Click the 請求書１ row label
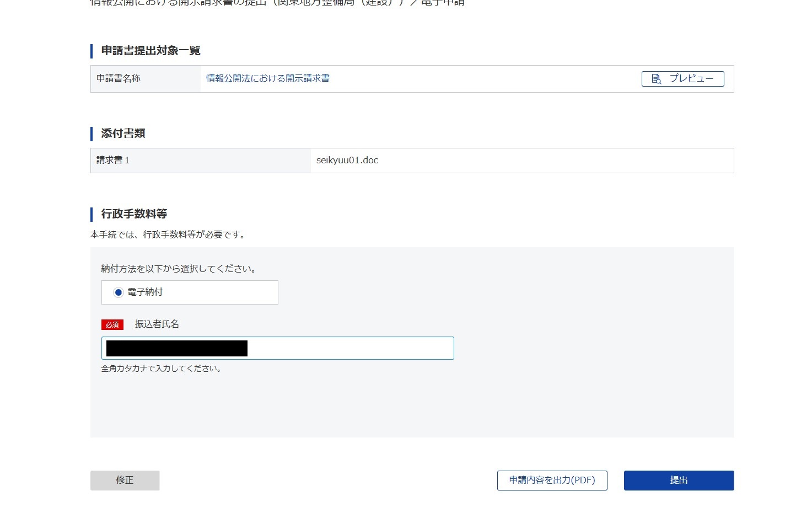 click(x=113, y=161)
